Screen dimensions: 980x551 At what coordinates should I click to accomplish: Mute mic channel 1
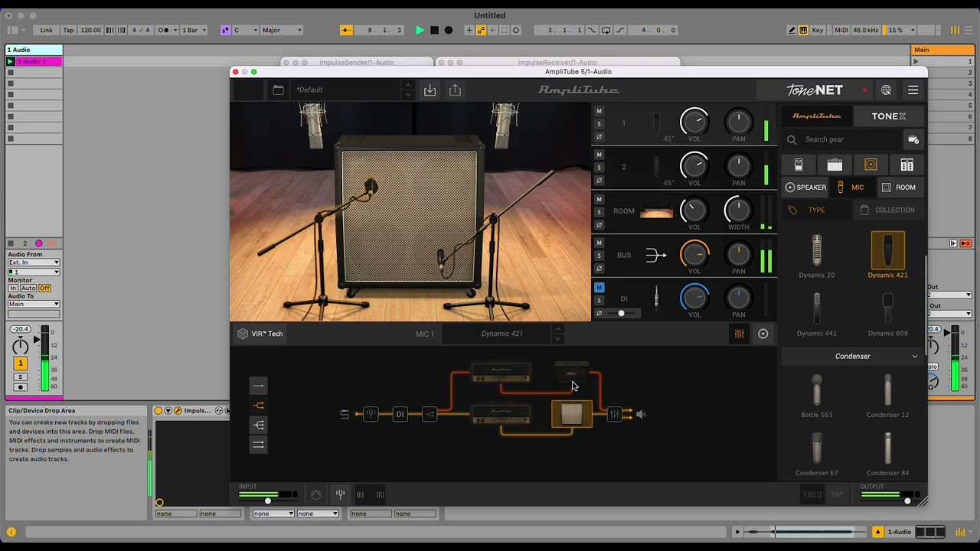(599, 112)
